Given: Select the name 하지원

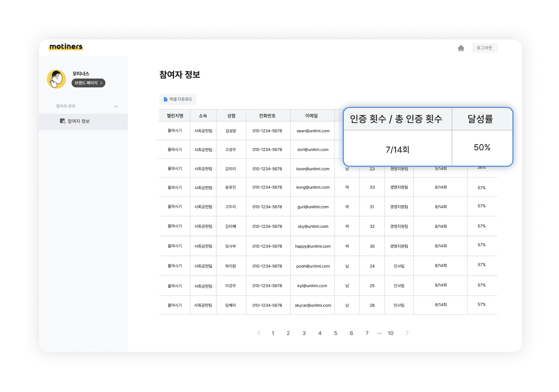Looking at the screenshot, I should [231, 266].
